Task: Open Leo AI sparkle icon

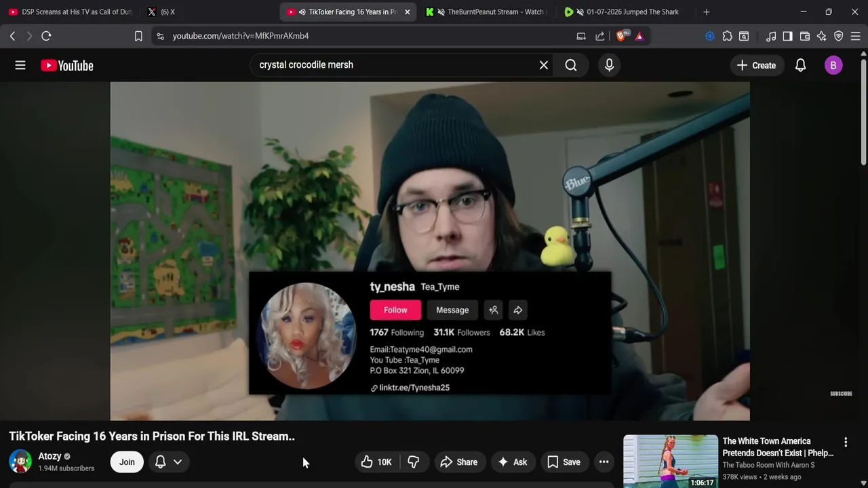Action: pyautogui.click(x=822, y=36)
